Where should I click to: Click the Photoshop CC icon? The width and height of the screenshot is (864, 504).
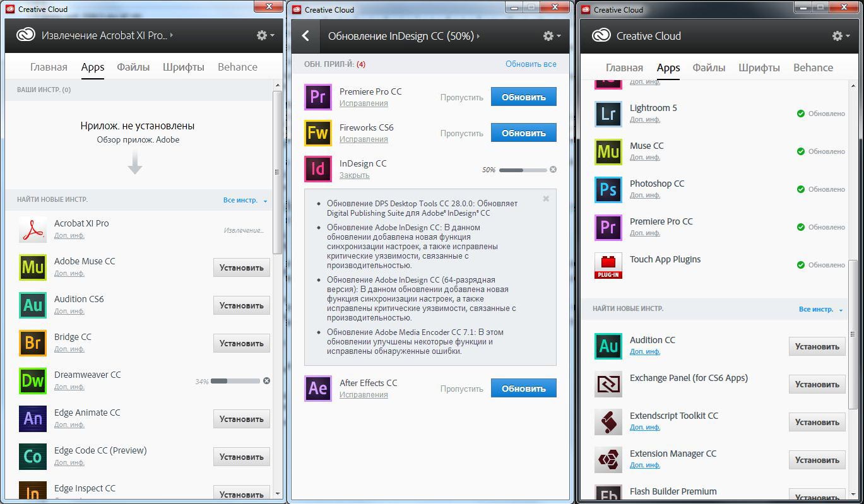(x=608, y=189)
